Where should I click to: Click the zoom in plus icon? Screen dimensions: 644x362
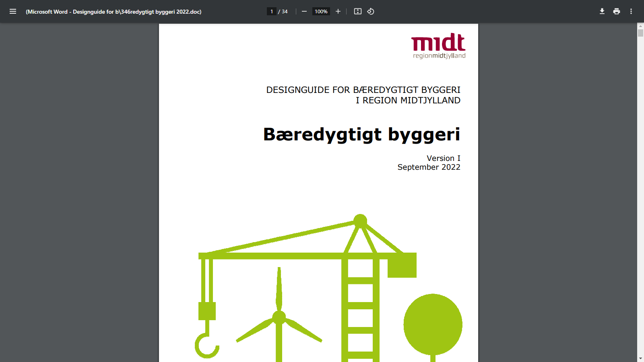coord(338,11)
